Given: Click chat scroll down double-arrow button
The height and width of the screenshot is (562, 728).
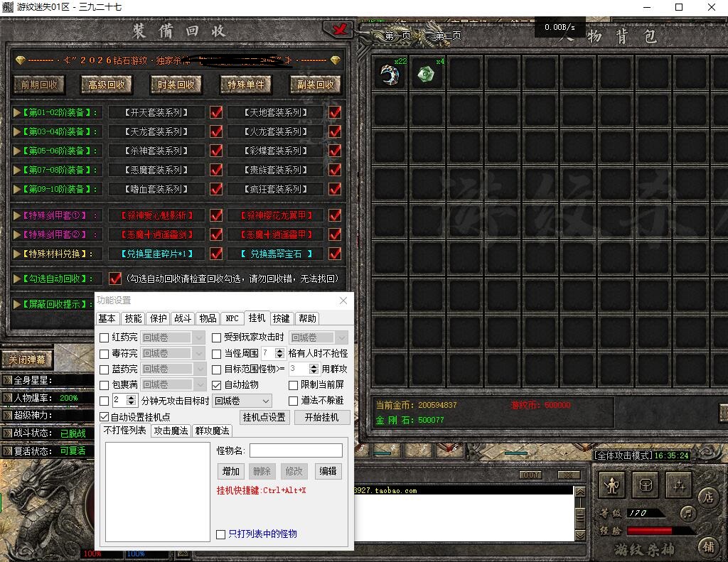Looking at the screenshot, I should (x=580, y=535).
